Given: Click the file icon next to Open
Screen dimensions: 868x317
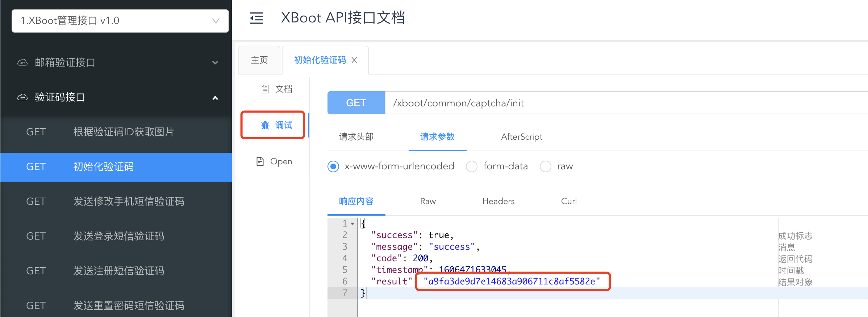Looking at the screenshot, I should click(x=260, y=161).
